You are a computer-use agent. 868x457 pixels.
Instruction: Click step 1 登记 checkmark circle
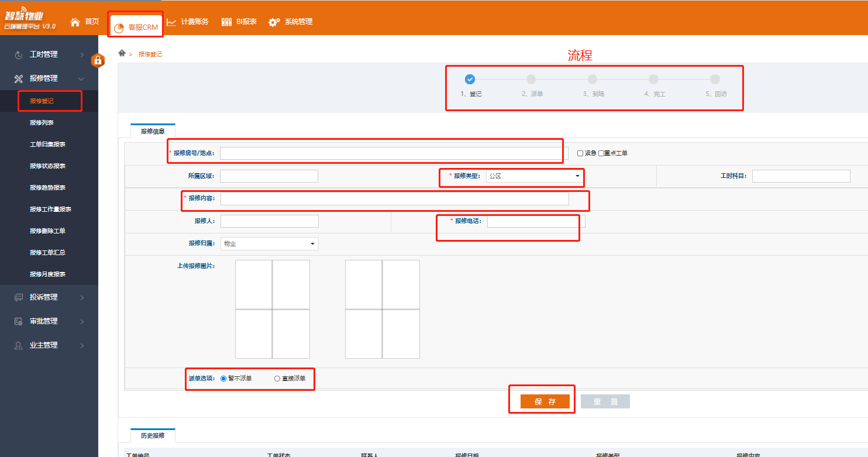(x=470, y=80)
